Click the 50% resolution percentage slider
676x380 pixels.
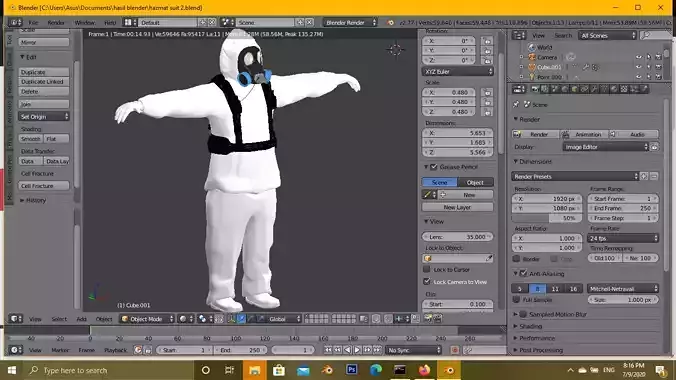click(x=546, y=218)
